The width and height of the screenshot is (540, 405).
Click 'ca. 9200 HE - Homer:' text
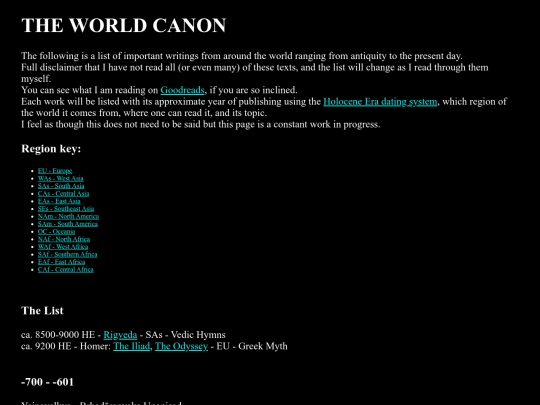pos(66,346)
